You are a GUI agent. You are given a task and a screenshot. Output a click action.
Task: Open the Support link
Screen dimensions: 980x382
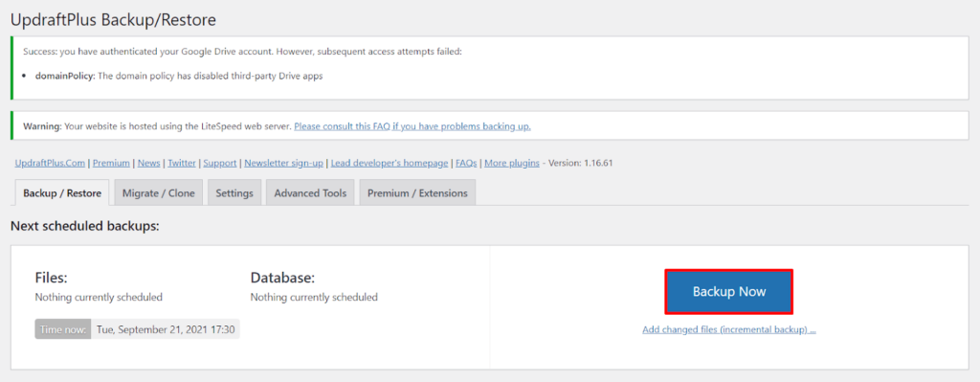pyautogui.click(x=220, y=163)
